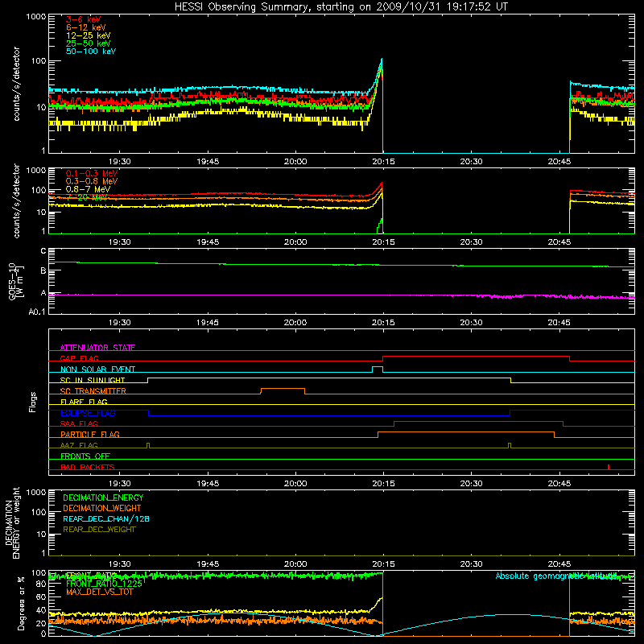Click the A0.1 tick label in GOES panel
The height and width of the screenshot is (644, 644).
pyautogui.click(x=37, y=312)
